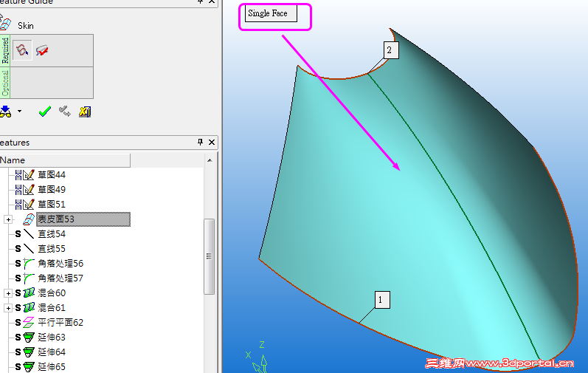Select blend feature 混合61
The image size is (588, 373).
pyautogui.click(x=52, y=308)
